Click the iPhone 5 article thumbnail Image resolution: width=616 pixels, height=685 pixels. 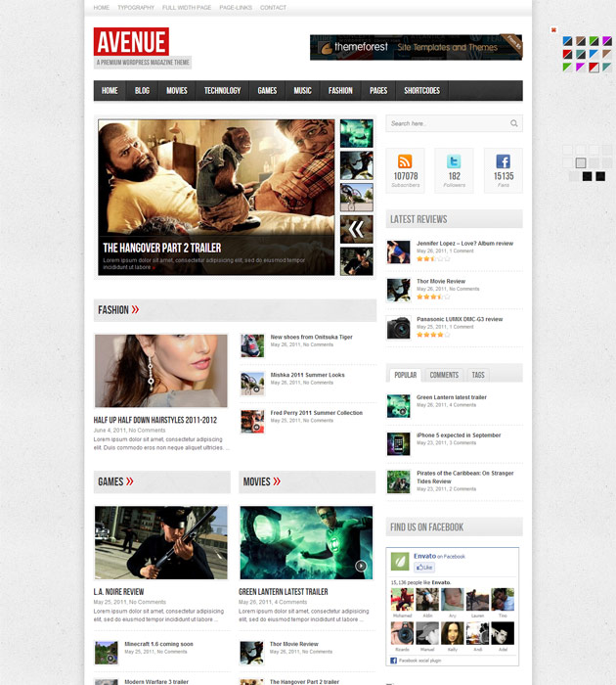tap(399, 444)
